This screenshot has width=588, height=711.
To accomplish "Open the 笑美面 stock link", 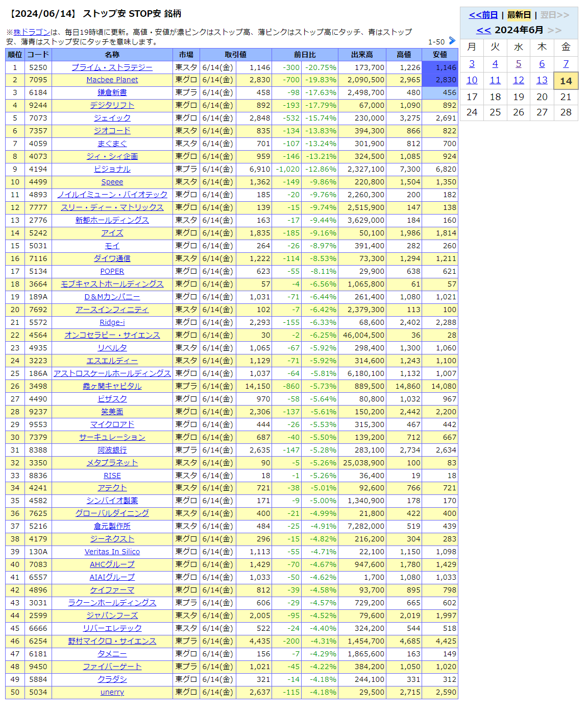I will point(112,412).
